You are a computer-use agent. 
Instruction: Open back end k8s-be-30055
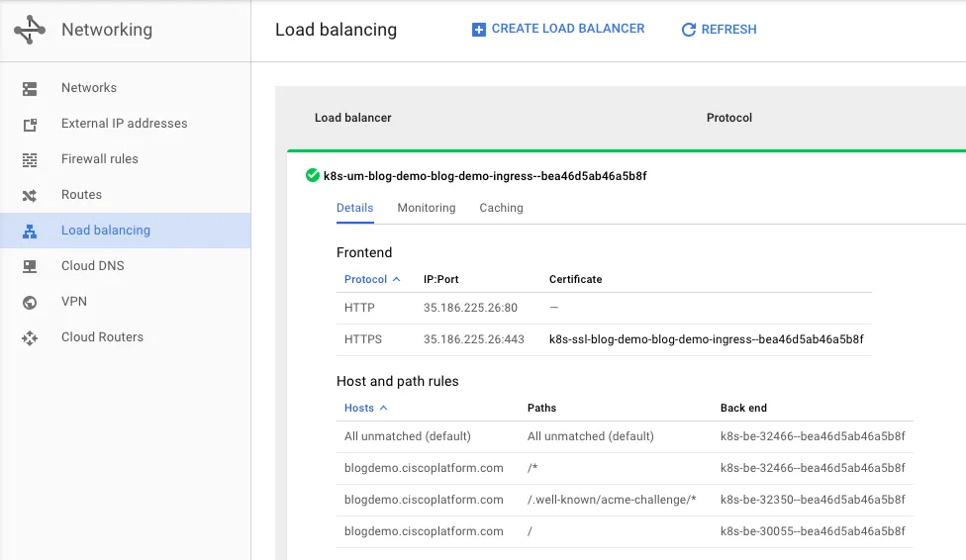click(x=813, y=531)
